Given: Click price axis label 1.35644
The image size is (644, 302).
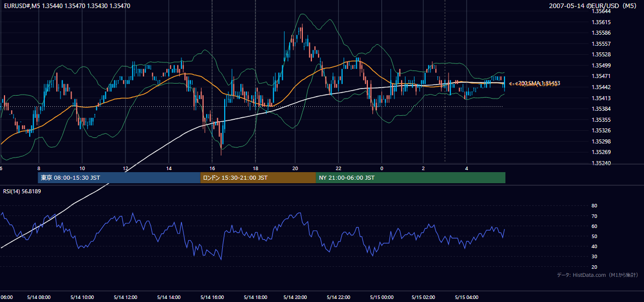Looking at the screenshot, I should 602,12.
